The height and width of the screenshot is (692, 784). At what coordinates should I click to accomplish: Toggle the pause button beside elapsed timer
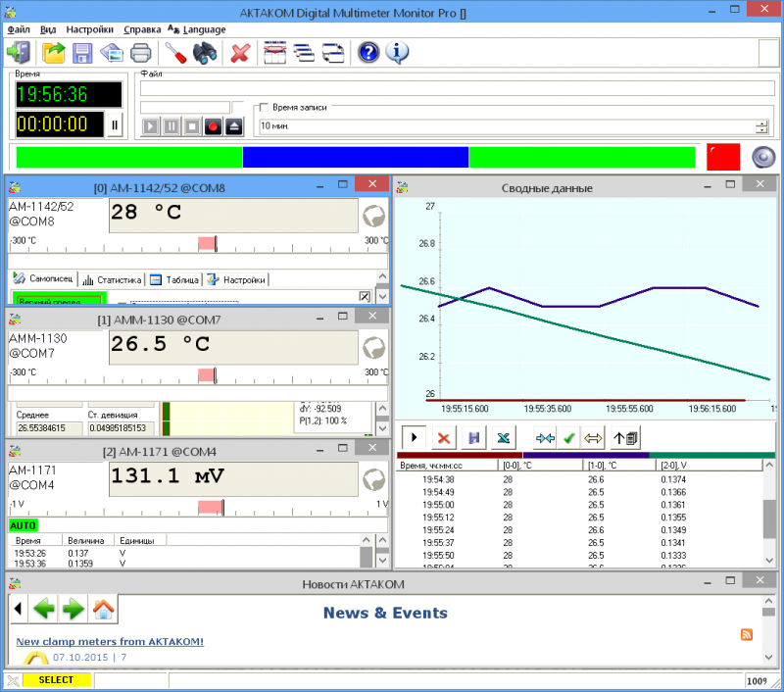[x=115, y=125]
